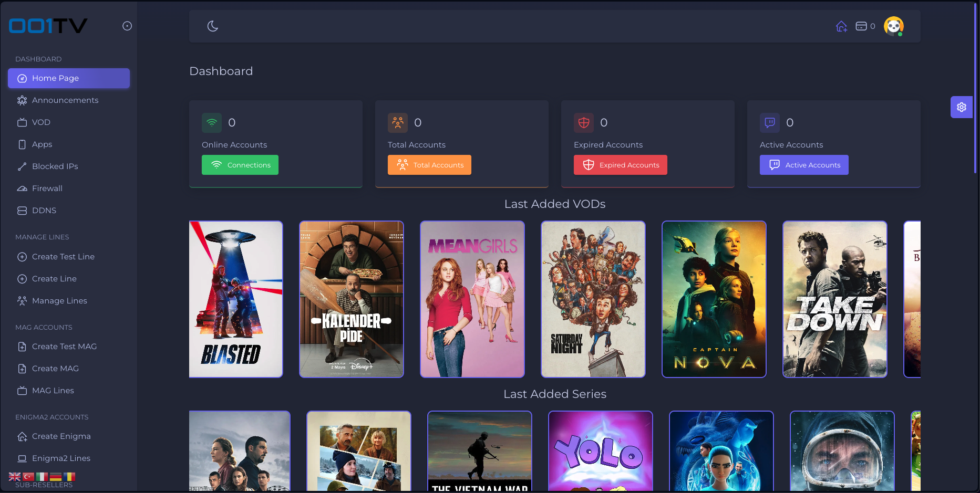Click the orange people icon above Total Accounts
Image resolution: width=980 pixels, height=493 pixels.
(x=398, y=123)
